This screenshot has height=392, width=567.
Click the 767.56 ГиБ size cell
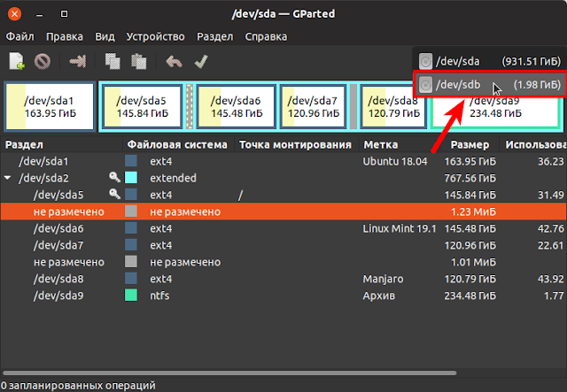[x=470, y=178]
